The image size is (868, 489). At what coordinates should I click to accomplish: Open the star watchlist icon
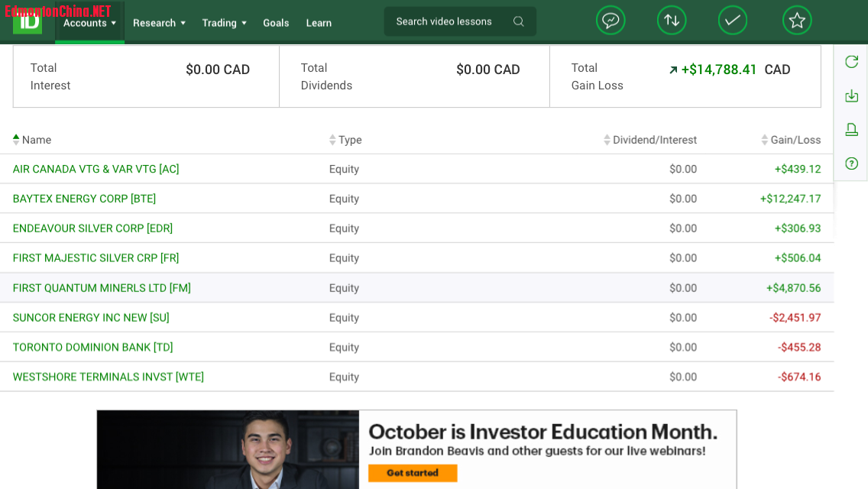(797, 21)
